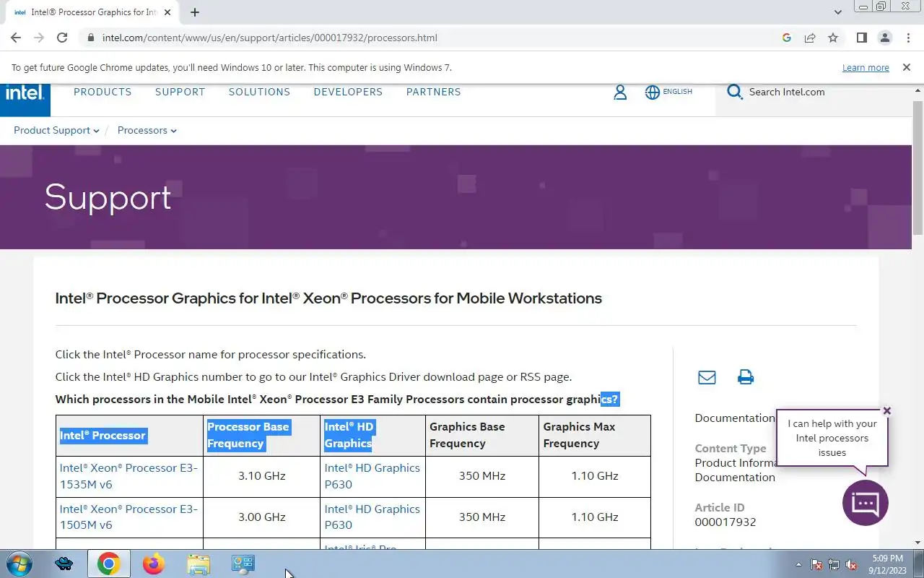Launch Firefox from the taskbar

(153, 564)
